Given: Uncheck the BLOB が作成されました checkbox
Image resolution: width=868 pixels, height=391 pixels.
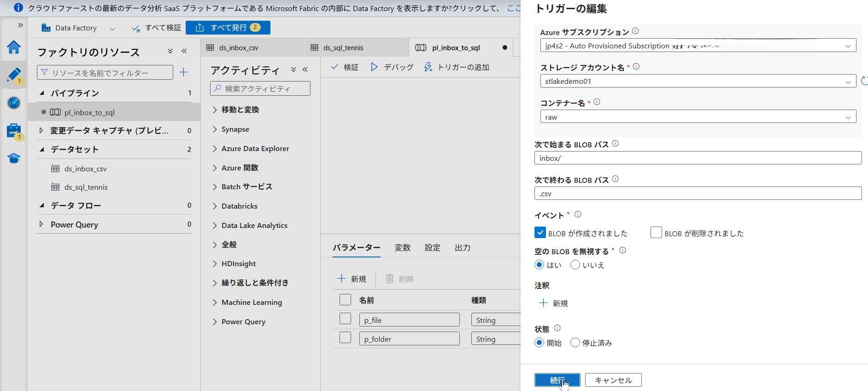Looking at the screenshot, I should [x=540, y=233].
